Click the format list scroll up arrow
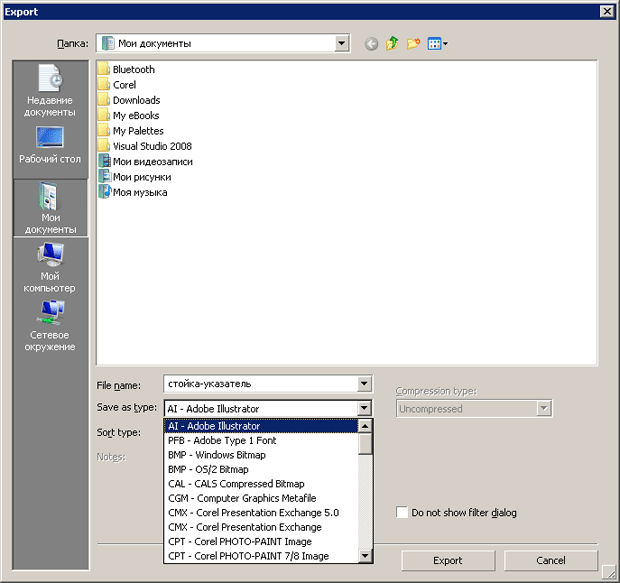 click(x=365, y=426)
